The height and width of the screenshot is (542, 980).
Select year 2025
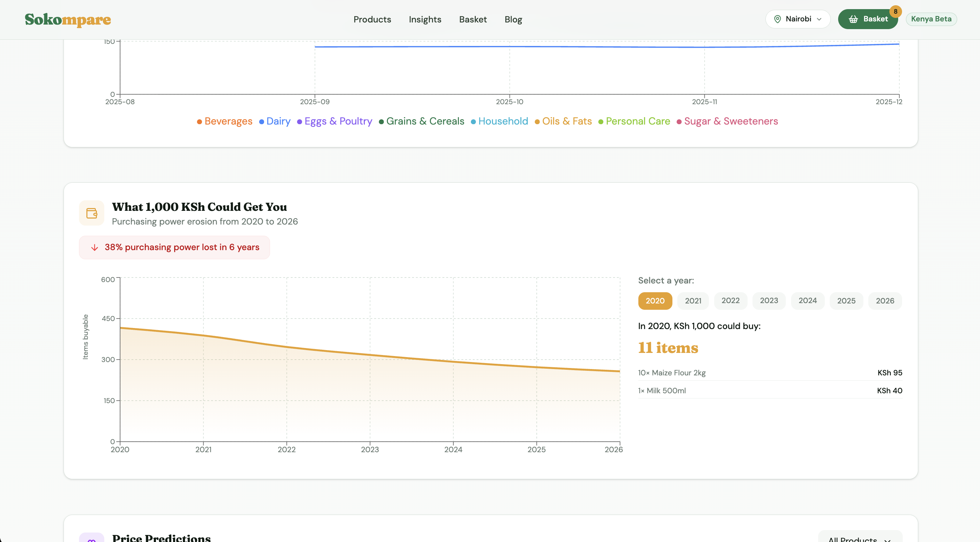[x=847, y=301]
